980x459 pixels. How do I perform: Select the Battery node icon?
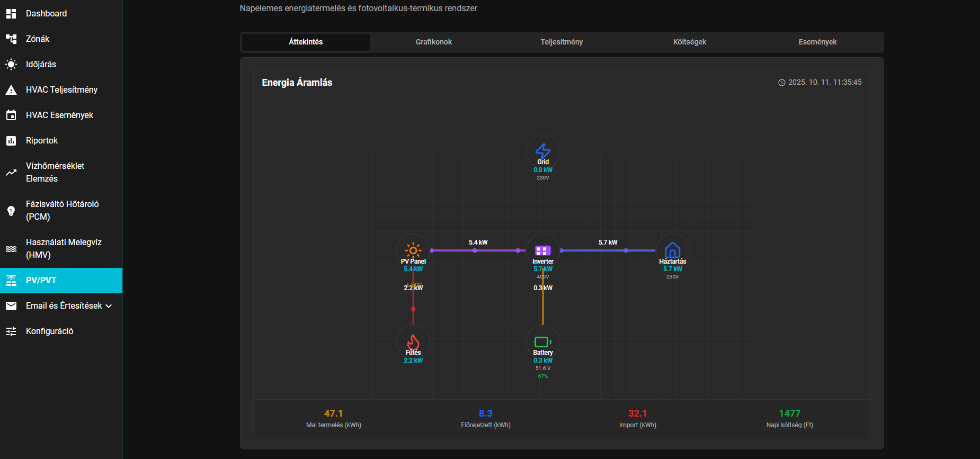click(543, 342)
